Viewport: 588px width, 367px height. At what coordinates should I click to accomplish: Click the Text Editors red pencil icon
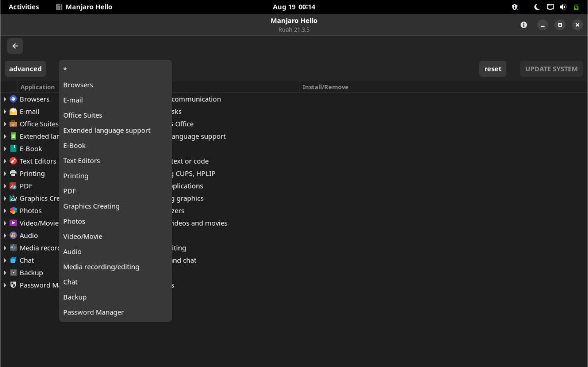(13, 161)
